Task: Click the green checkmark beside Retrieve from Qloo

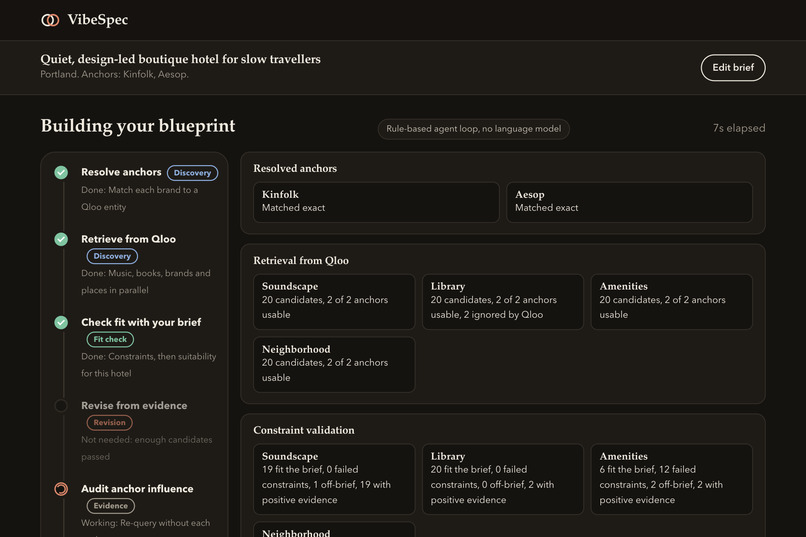Action: (61, 239)
